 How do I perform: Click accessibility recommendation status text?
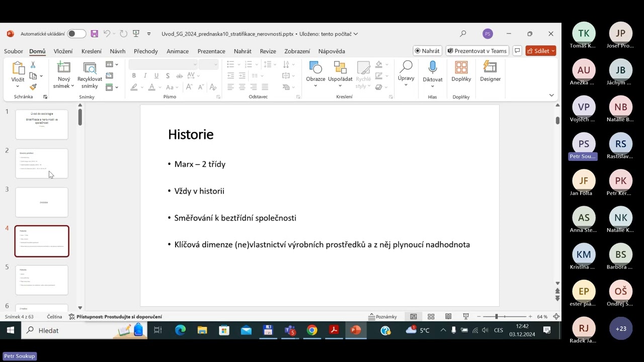pyautogui.click(x=115, y=317)
